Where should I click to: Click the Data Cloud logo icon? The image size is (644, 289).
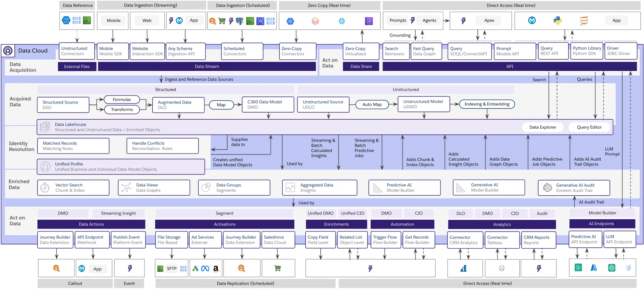tap(8, 51)
